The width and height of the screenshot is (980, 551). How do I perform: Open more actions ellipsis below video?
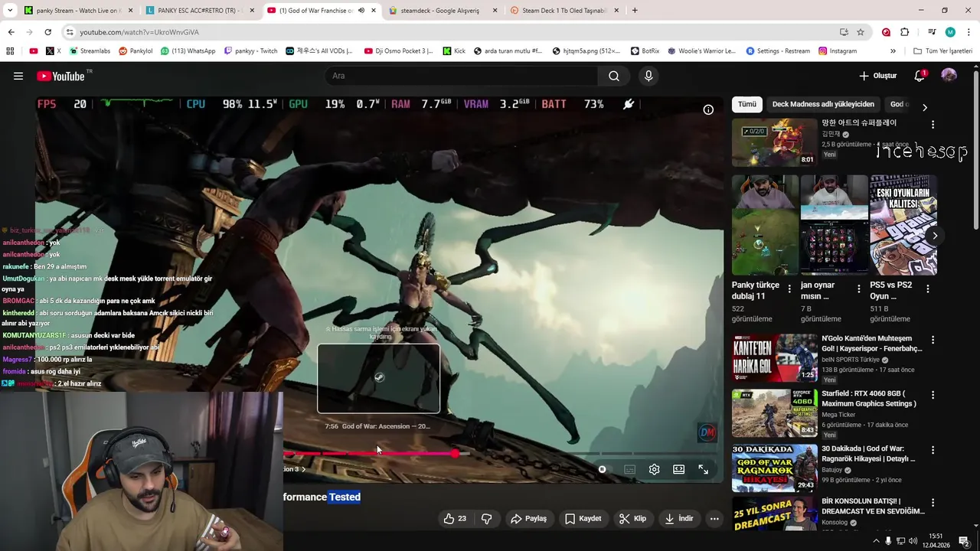point(714,518)
